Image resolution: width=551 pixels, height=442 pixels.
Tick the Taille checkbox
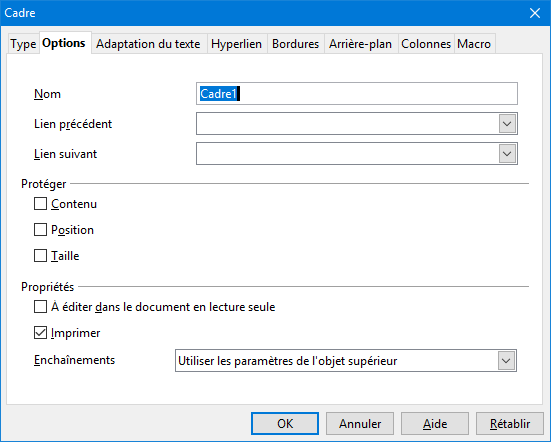point(40,255)
